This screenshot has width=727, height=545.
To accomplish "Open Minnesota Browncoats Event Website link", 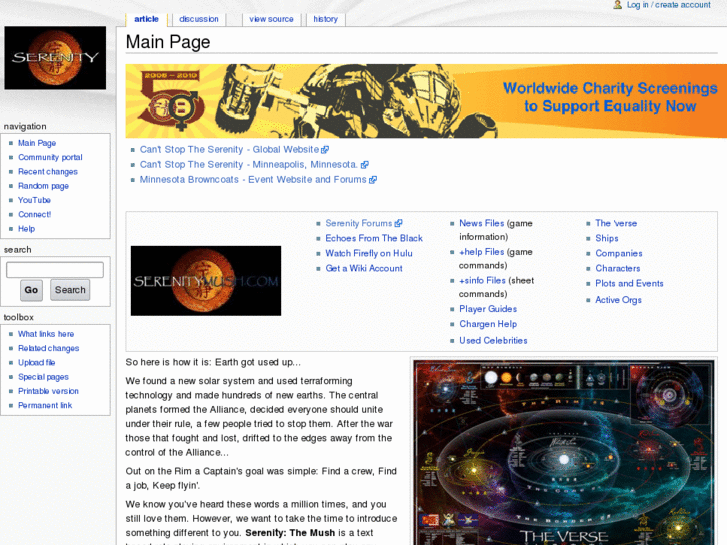I will (253, 179).
